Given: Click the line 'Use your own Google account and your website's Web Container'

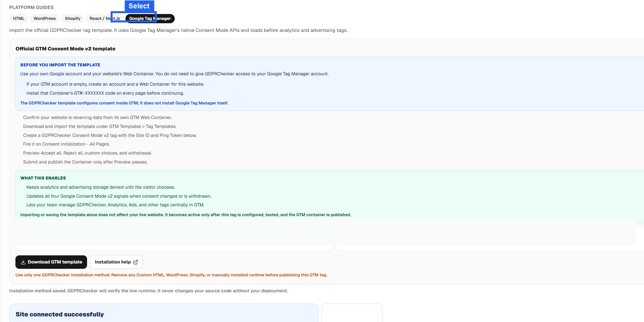Looking at the screenshot, I should point(174,74).
